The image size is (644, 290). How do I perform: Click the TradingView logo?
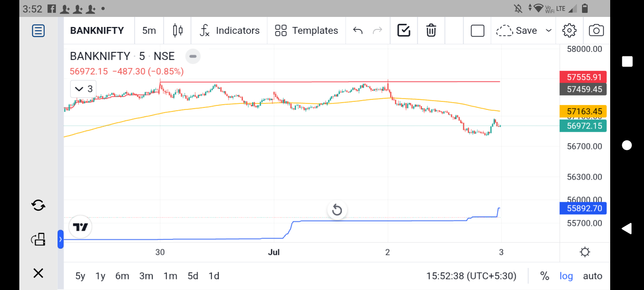coord(80,227)
